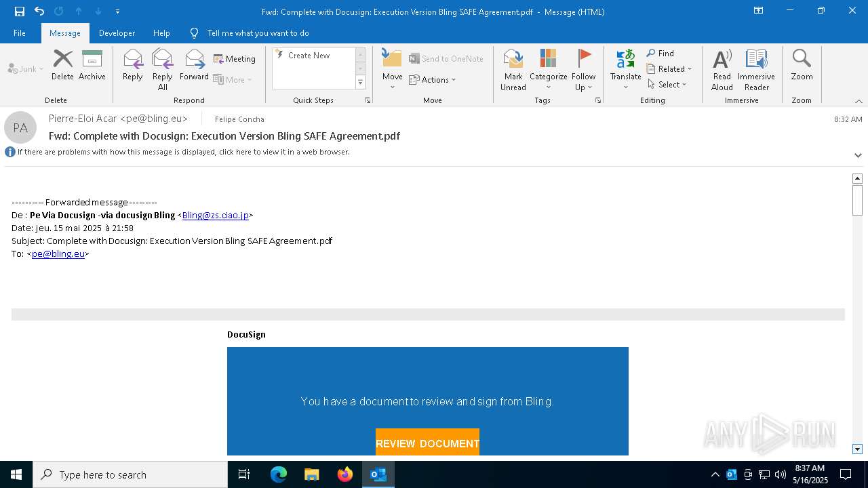Click the Undo arrow in quick access toolbar
Viewport: 868px width, 488px height.
click(x=39, y=11)
